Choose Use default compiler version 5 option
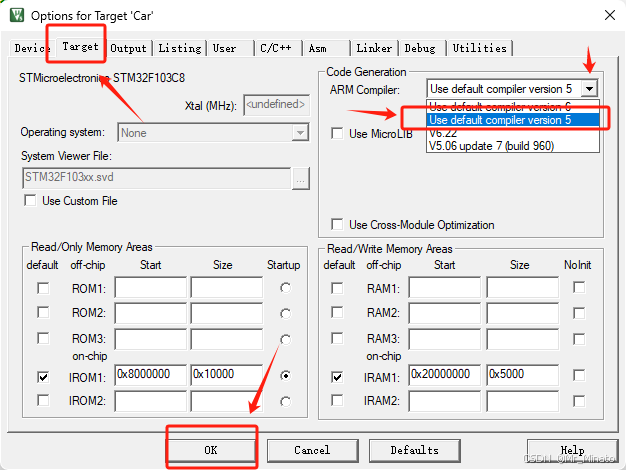Image resolution: width=626 pixels, height=470 pixels. click(x=513, y=120)
